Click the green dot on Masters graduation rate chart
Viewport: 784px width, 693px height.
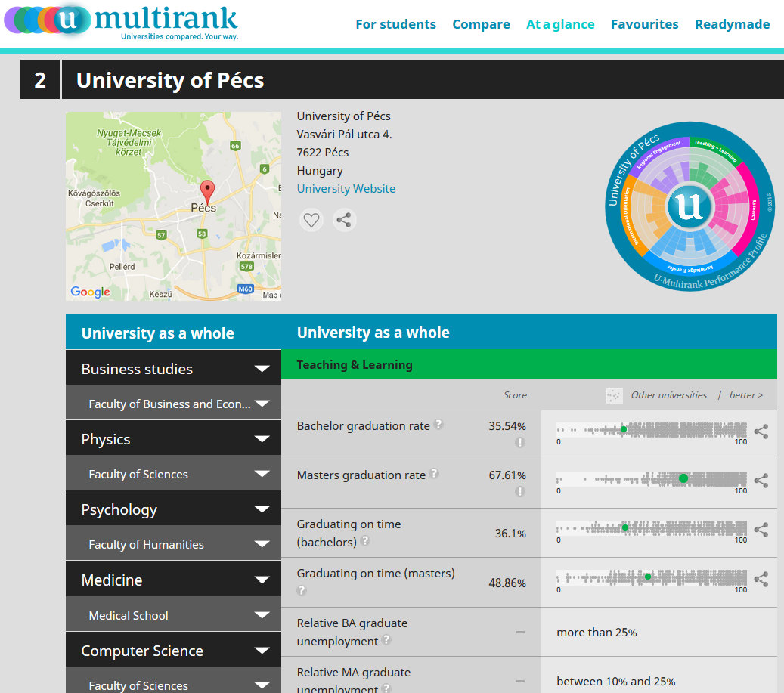683,478
